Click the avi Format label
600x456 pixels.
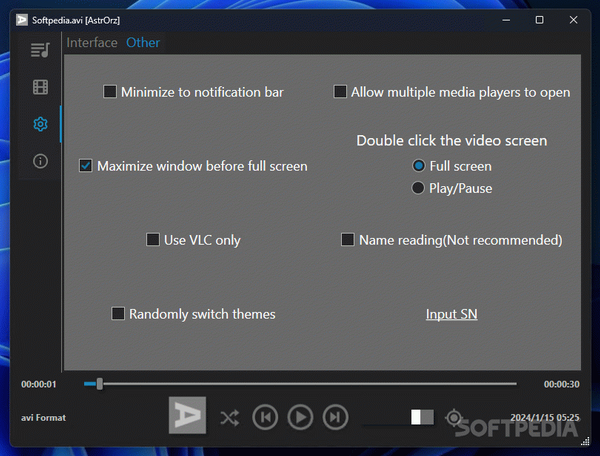pyautogui.click(x=43, y=418)
